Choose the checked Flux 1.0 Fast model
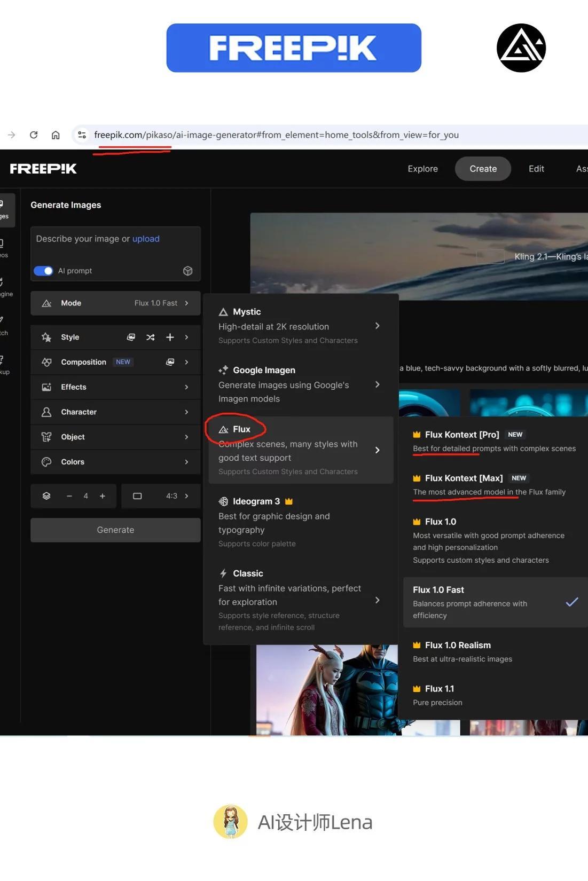Image resolution: width=588 pixels, height=881 pixels. [495, 602]
